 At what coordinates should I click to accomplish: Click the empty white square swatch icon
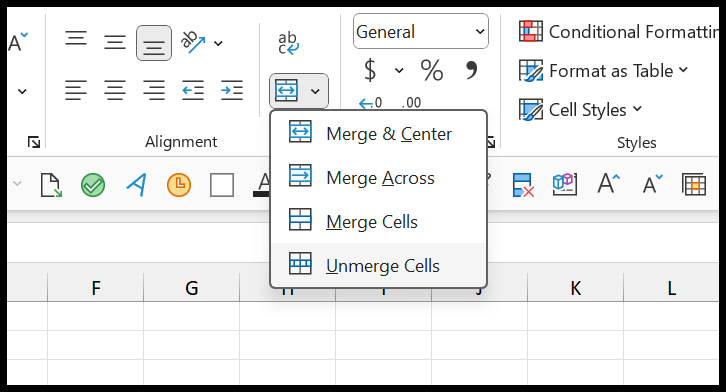222,185
